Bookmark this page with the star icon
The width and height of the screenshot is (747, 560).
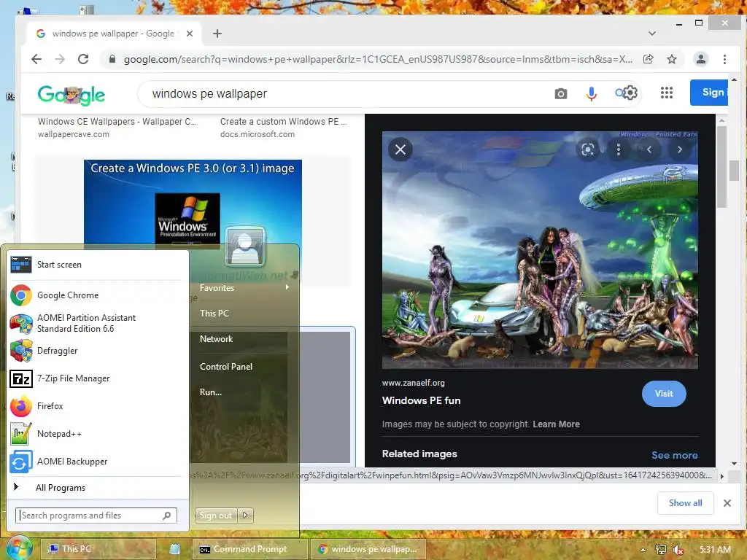(672, 59)
